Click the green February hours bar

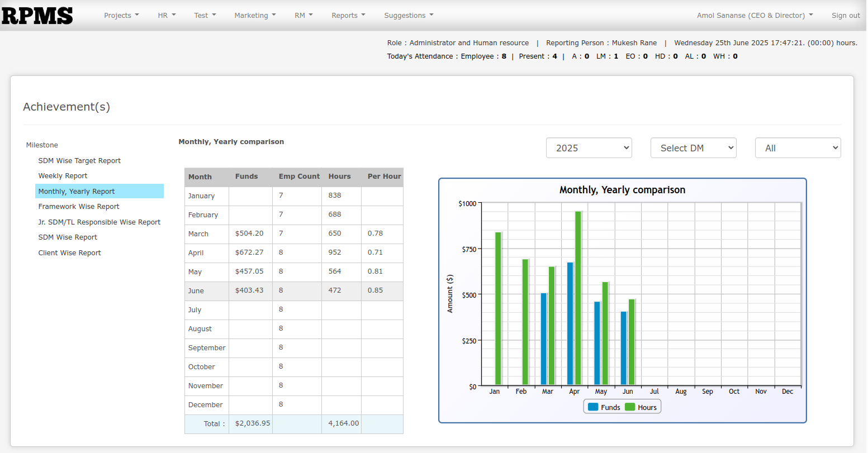click(x=525, y=322)
